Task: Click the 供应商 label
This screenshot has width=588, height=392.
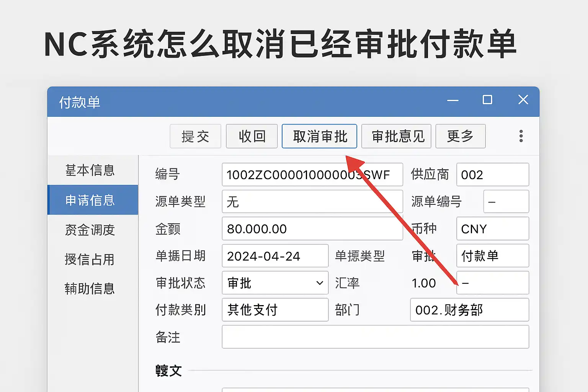Action: point(430,174)
